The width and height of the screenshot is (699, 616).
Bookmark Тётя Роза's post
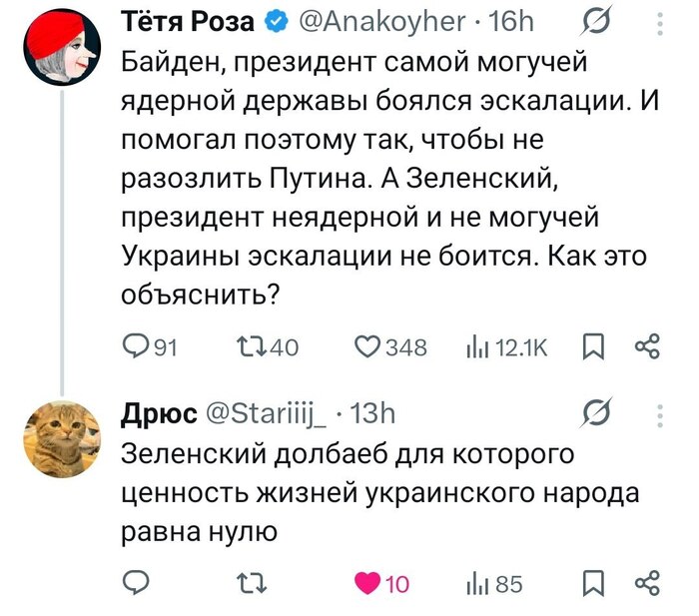[592, 346]
